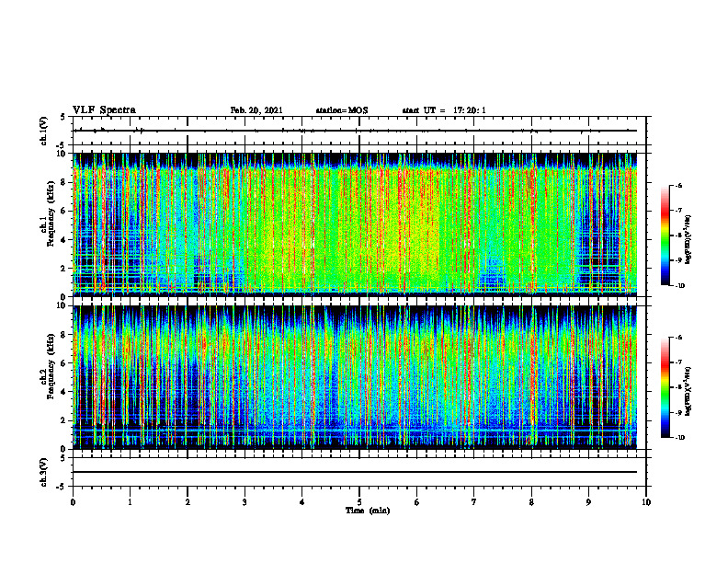Click the flat ch.3 voltage trace line

click(355, 472)
